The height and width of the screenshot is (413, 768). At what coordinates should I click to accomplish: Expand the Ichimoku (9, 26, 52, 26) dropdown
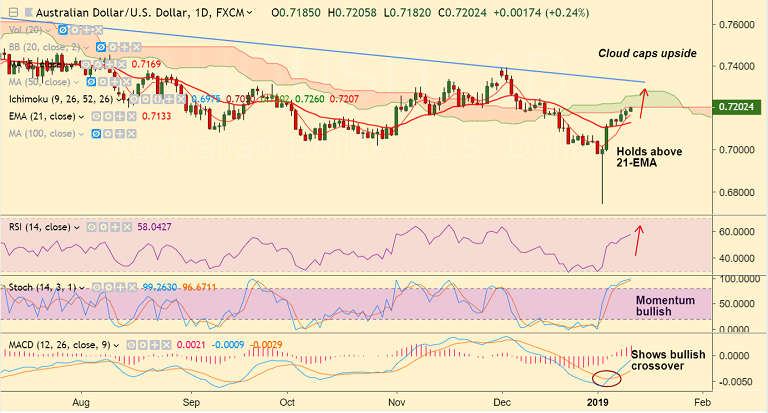119,99
